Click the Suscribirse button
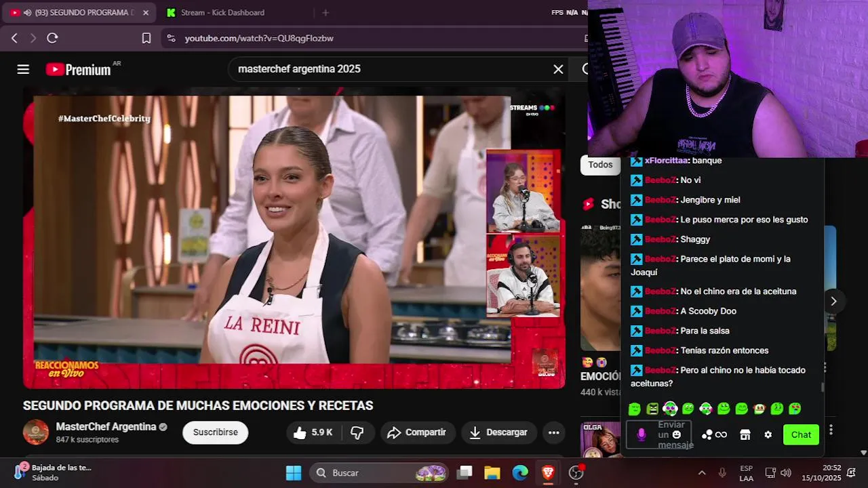868x488 pixels. click(216, 432)
